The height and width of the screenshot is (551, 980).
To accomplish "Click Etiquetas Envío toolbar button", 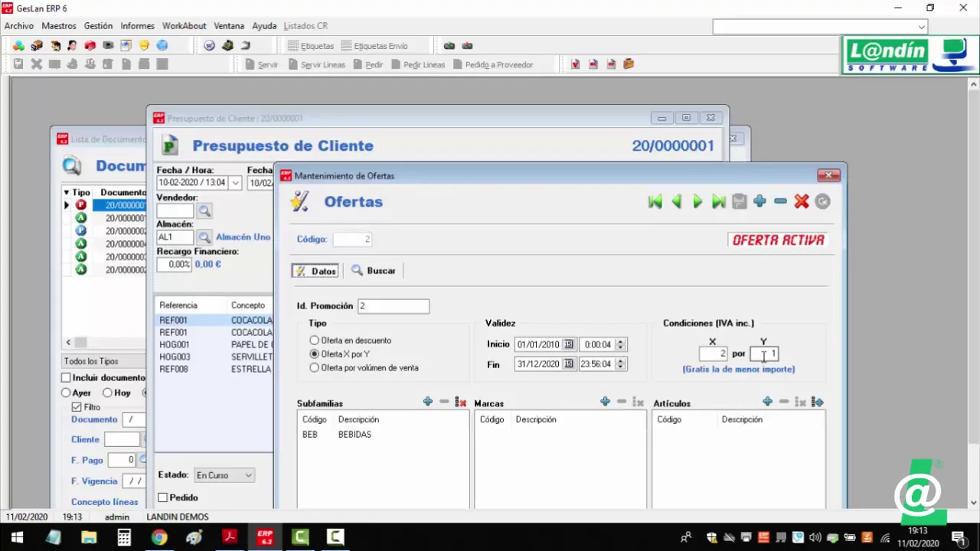I will coord(374,46).
